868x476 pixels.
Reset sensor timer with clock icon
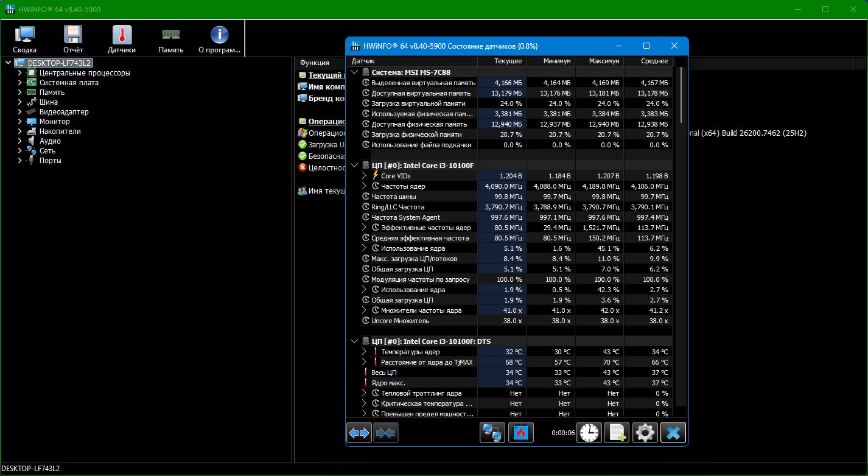(x=589, y=433)
